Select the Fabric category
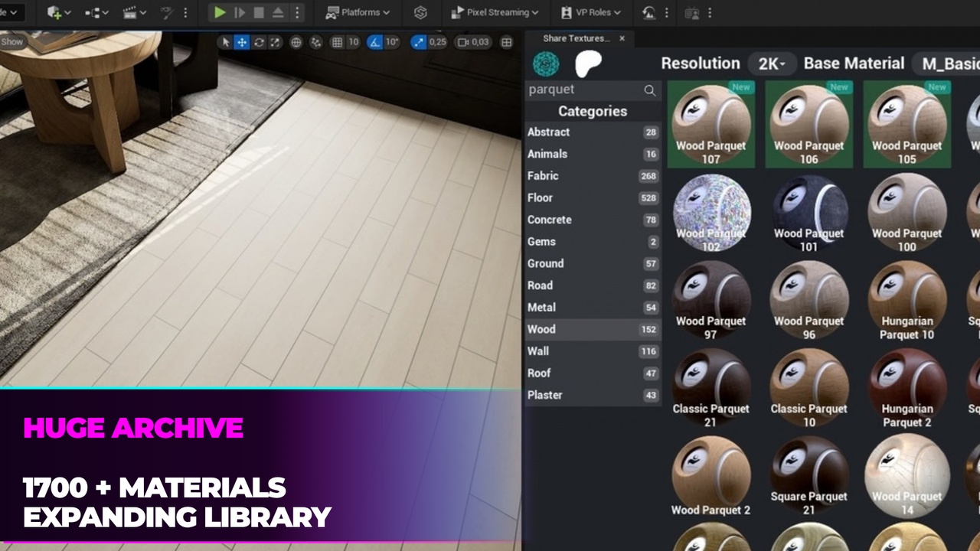The image size is (980, 551). point(593,175)
